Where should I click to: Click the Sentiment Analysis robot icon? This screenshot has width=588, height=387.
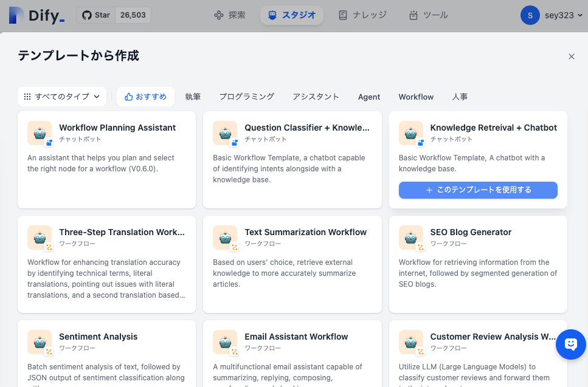40,342
